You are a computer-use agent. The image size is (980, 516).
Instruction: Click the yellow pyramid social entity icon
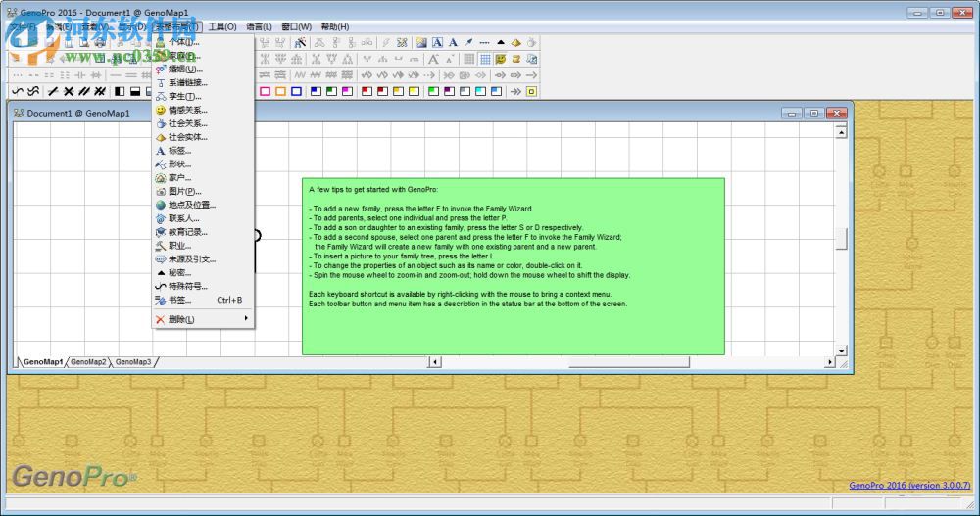point(516,42)
